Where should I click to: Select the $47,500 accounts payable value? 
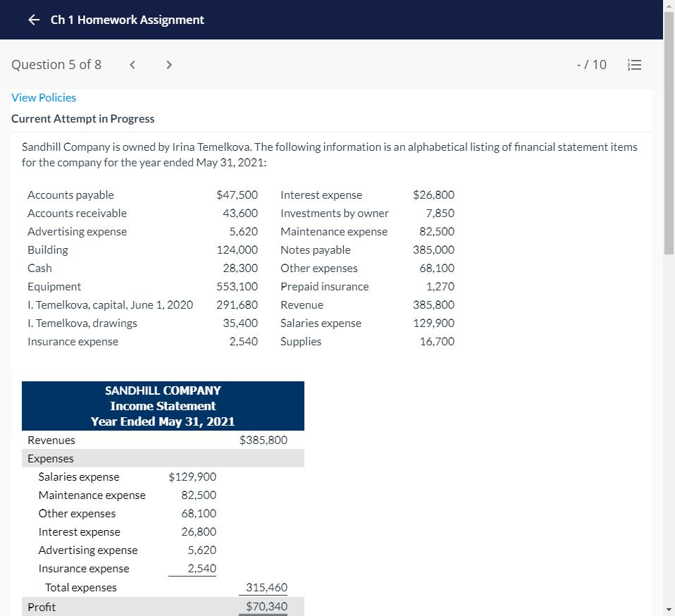pos(237,195)
